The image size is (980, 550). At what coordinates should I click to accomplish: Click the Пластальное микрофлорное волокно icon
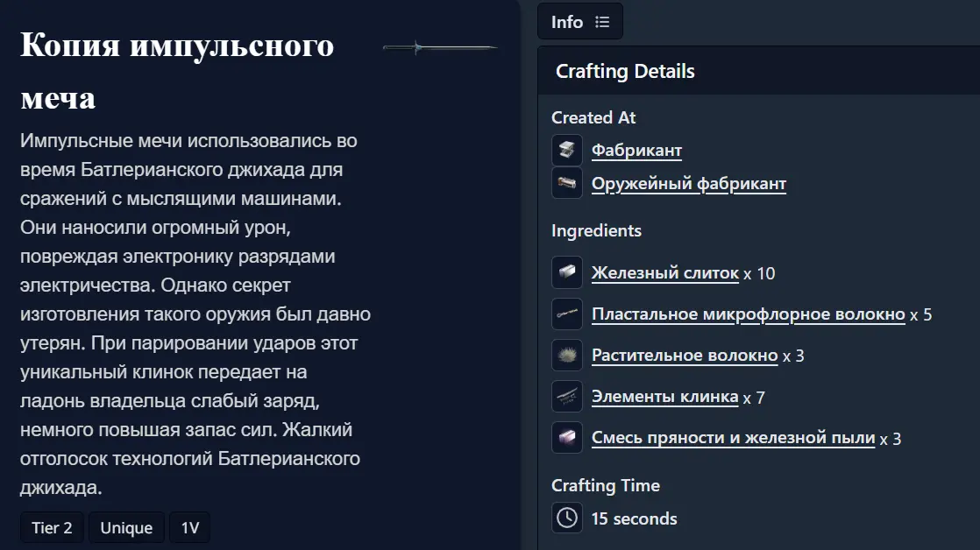[567, 314]
